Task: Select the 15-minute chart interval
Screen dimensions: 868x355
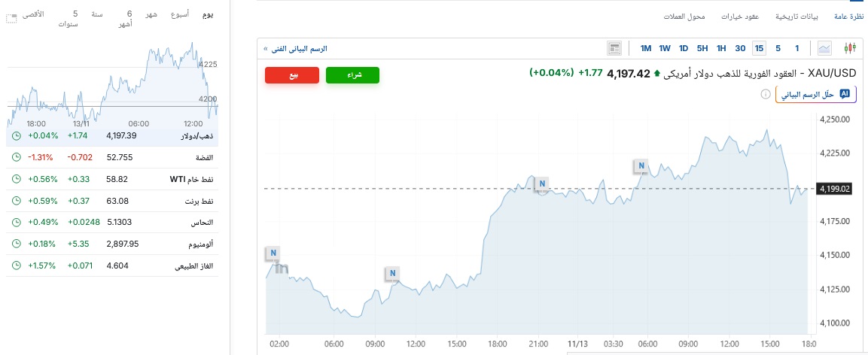Action: (x=759, y=49)
